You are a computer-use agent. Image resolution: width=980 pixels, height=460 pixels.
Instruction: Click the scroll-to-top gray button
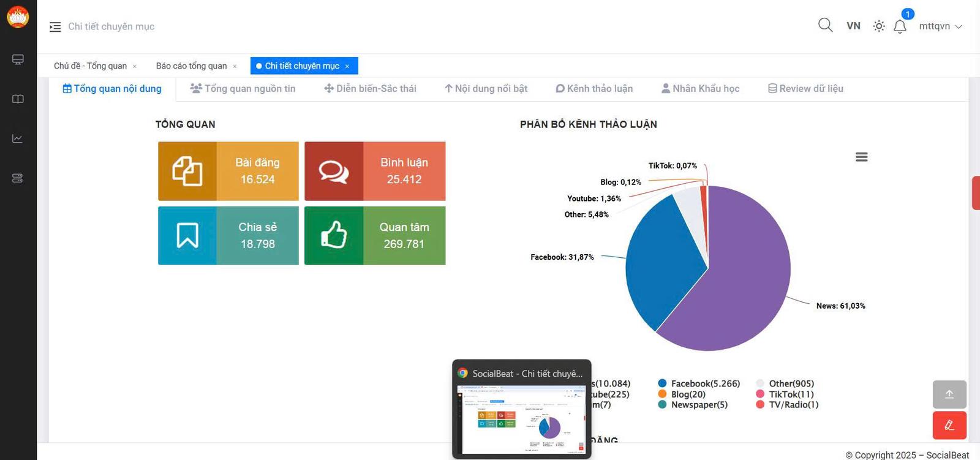pyautogui.click(x=949, y=394)
